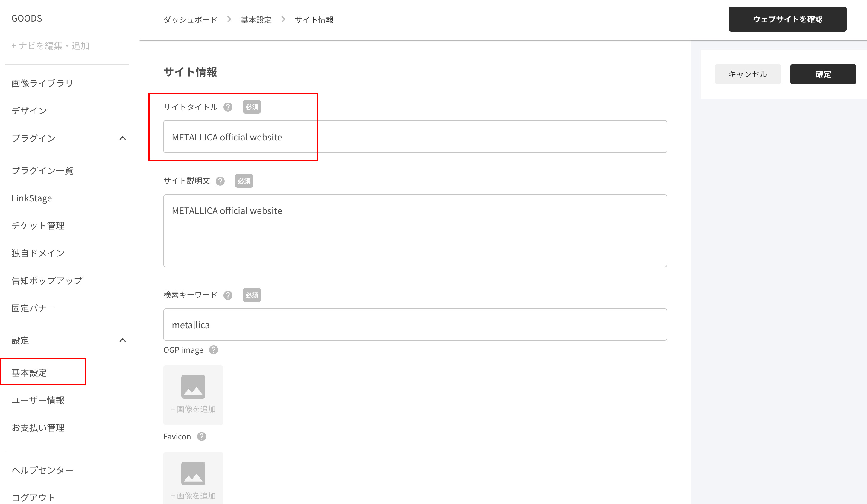
Task: Click the ウェブサイトを確認 button
Action: tap(787, 19)
